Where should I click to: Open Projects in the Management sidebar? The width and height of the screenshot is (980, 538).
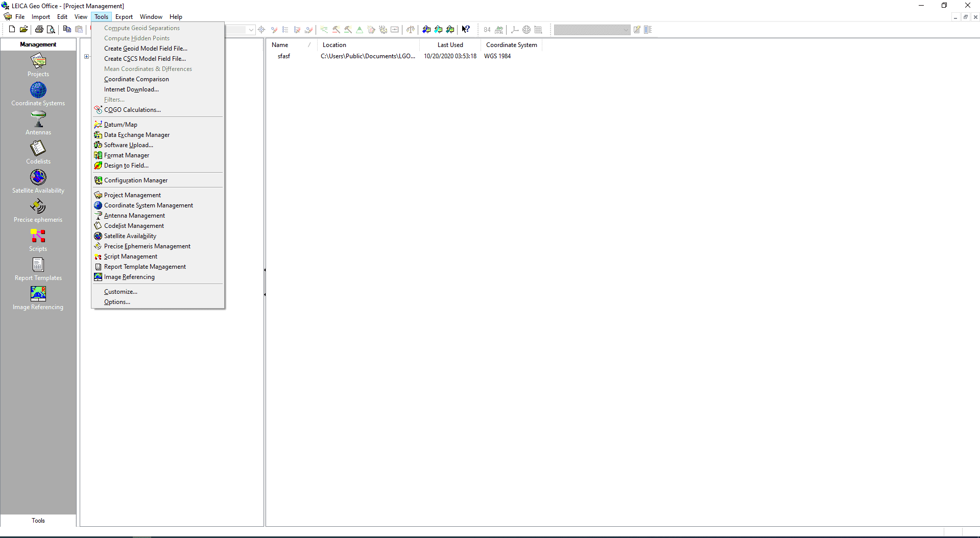coord(38,65)
